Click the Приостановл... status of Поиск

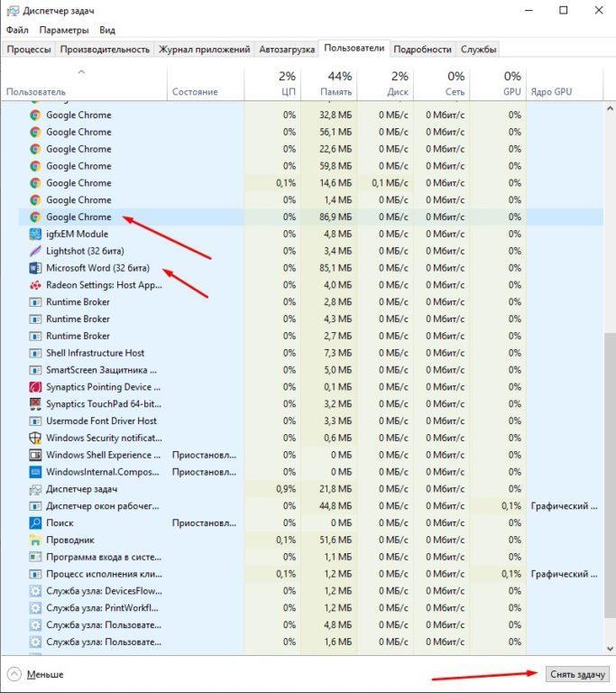204,522
